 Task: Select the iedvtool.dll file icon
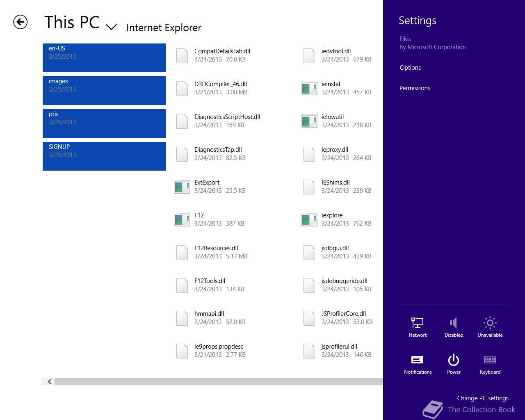tap(309, 56)
